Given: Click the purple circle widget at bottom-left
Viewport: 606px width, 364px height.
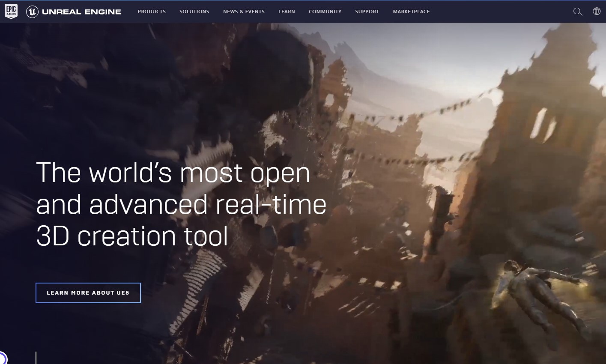Looking at the screenshot, I should click(x=2, y=358).
